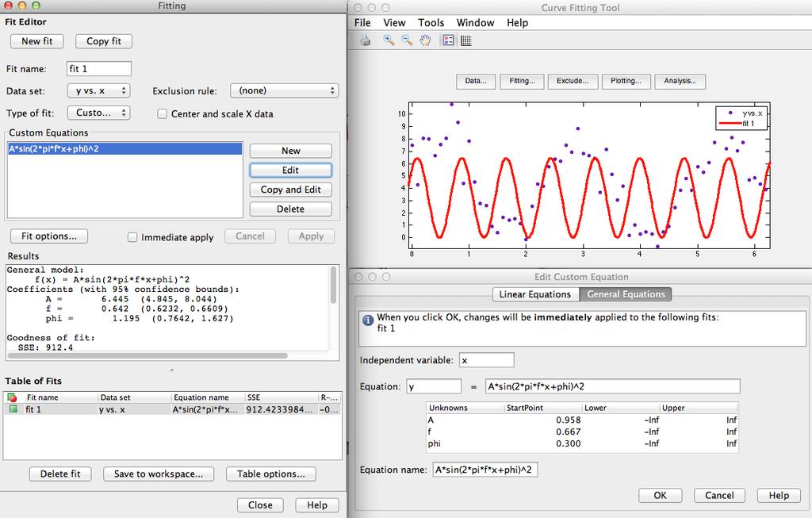The image size is (812, 518).
Task: Open the Data... dialog button
Action: point(476,82)
